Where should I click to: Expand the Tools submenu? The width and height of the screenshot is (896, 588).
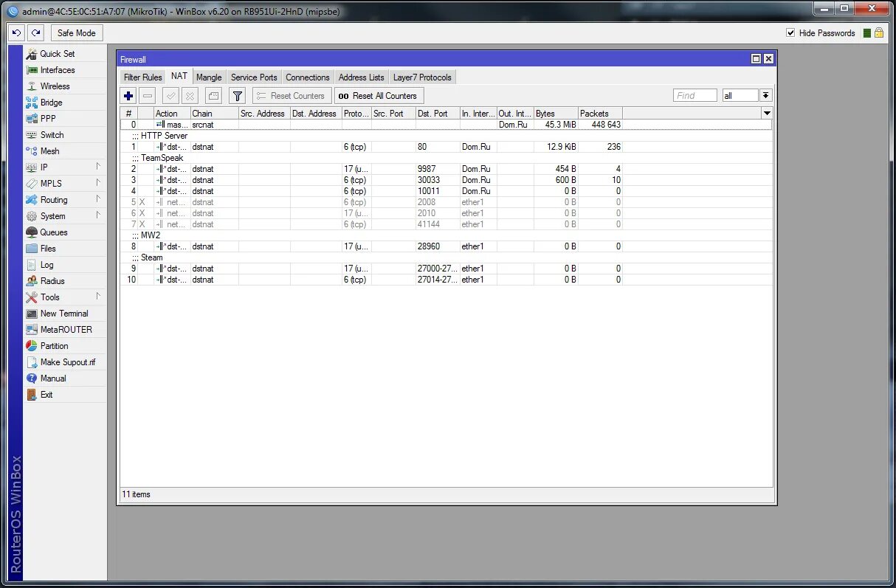[65, 297]
